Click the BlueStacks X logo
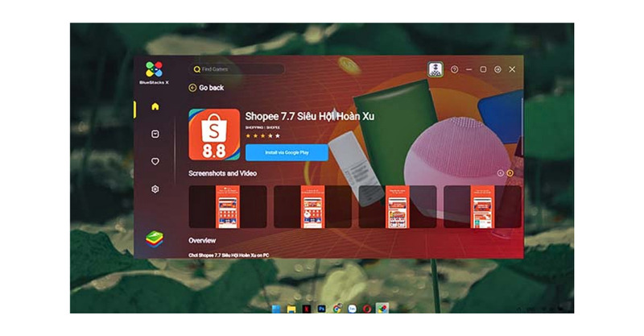Image resolution: width=644 pixels, height=336 pixels. tap(154, 73)
